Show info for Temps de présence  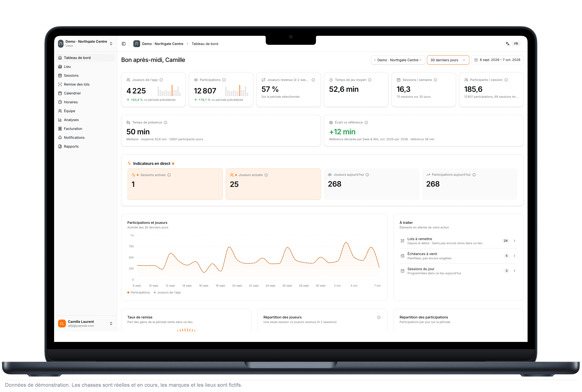(x=165, y=123)
